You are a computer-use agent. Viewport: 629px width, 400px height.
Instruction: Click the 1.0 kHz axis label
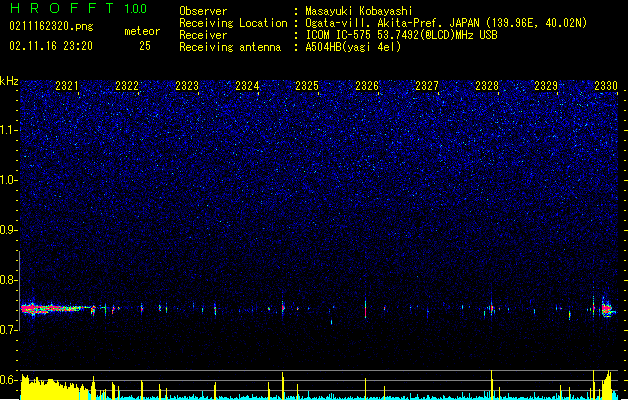click(9, 180)
